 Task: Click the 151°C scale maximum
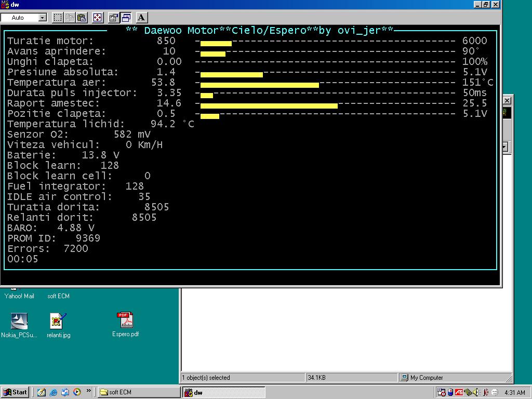(478, 83)
